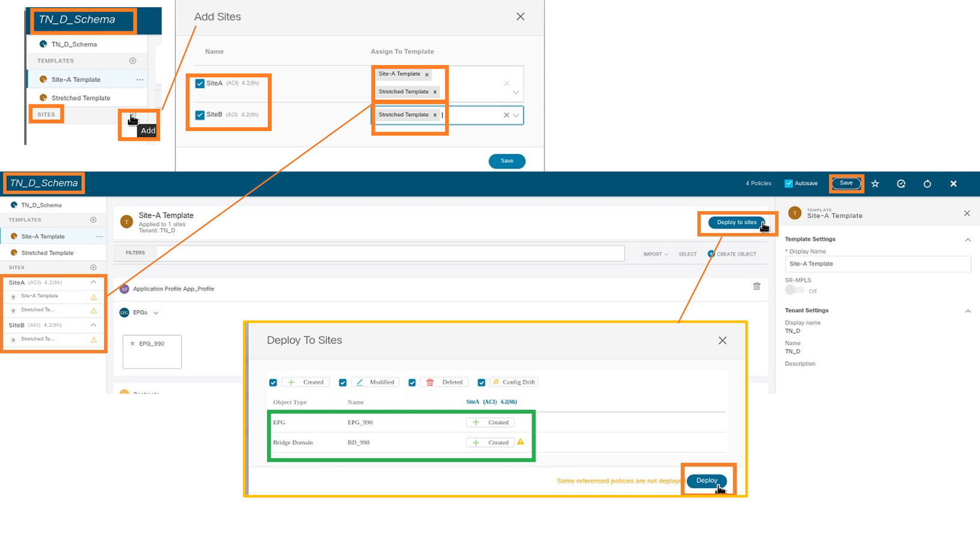Viewport: 980px width, 534px height.
Task: Toggle the Modified filter checkbox
Action: [342, 383]
